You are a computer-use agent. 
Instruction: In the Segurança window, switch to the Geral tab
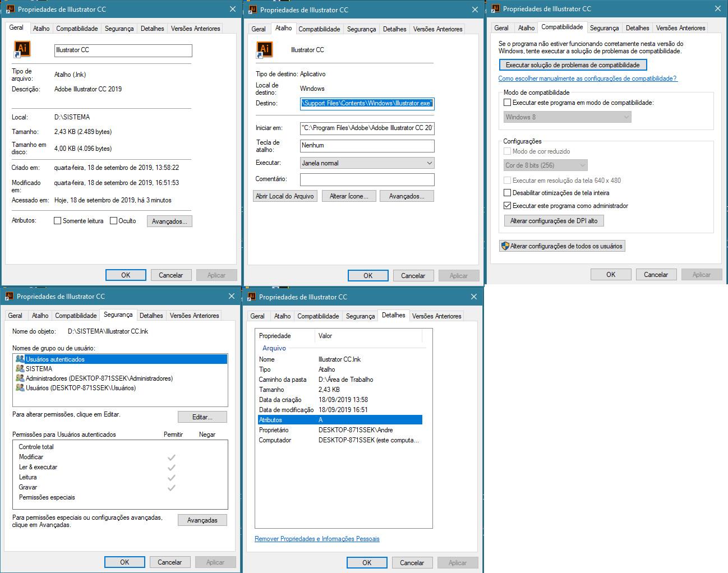[15, 316]
